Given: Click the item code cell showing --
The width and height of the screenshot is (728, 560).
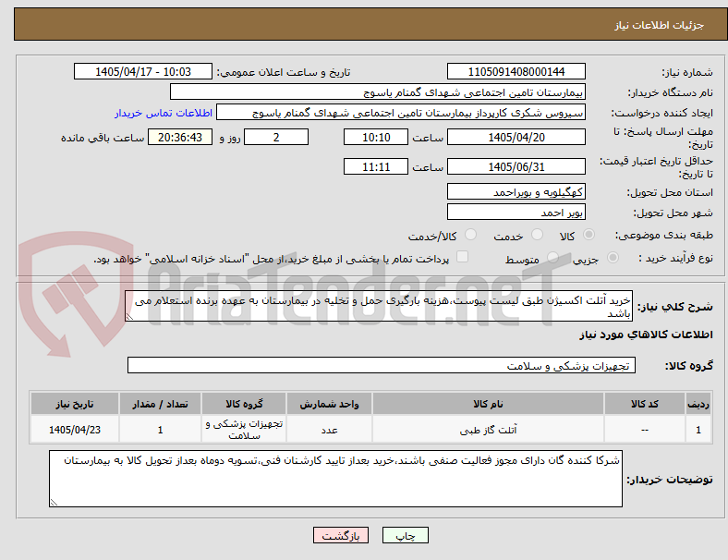Looking at the screenshot, I should [645, 430].
